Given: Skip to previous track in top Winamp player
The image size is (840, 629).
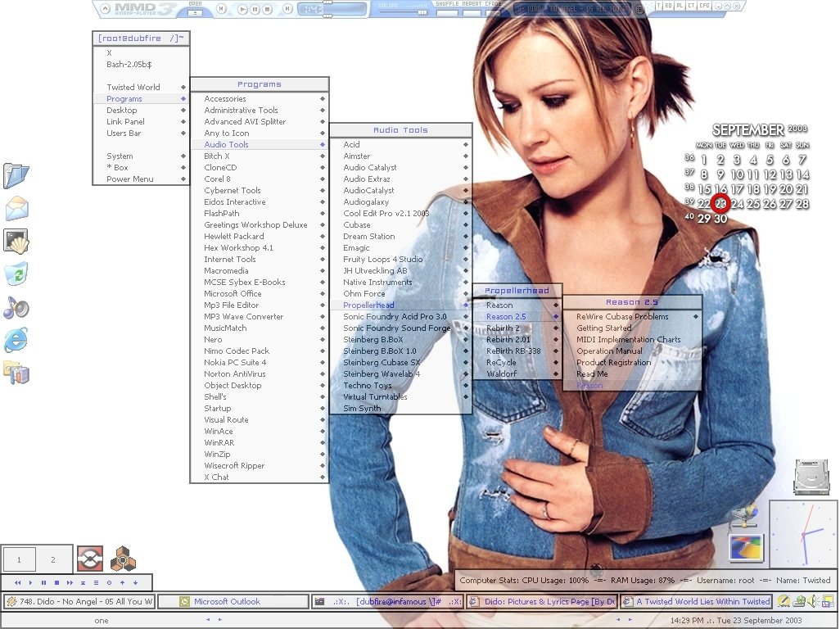Looking at the screenshot, I should [222, 8].
